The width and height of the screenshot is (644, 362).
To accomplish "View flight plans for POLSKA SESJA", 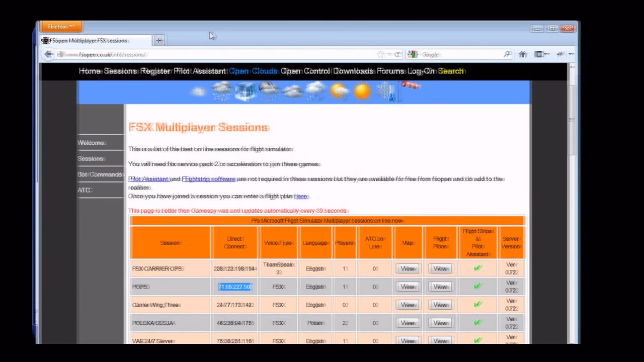I will click(x=441, y=323).
